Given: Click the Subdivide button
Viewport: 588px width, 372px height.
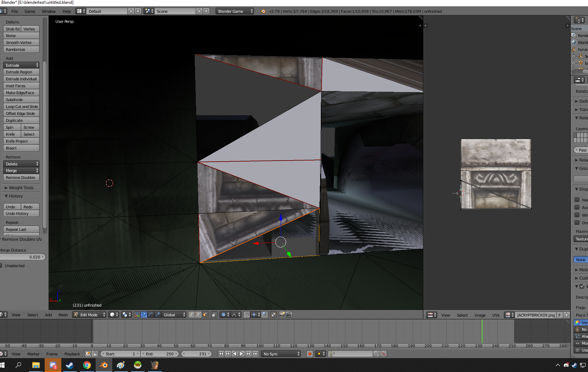Looking at the screenshot, I should tap(21, 100).
